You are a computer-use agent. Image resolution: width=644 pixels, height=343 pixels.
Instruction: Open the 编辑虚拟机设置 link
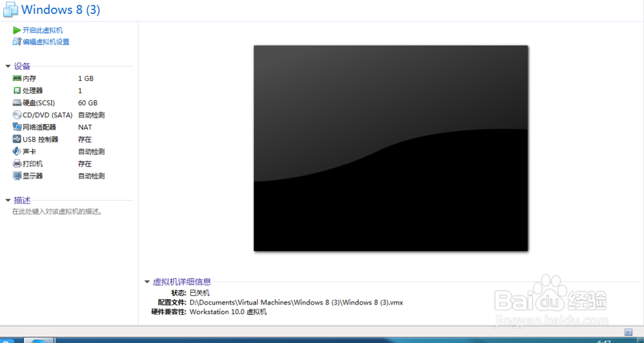46,41
